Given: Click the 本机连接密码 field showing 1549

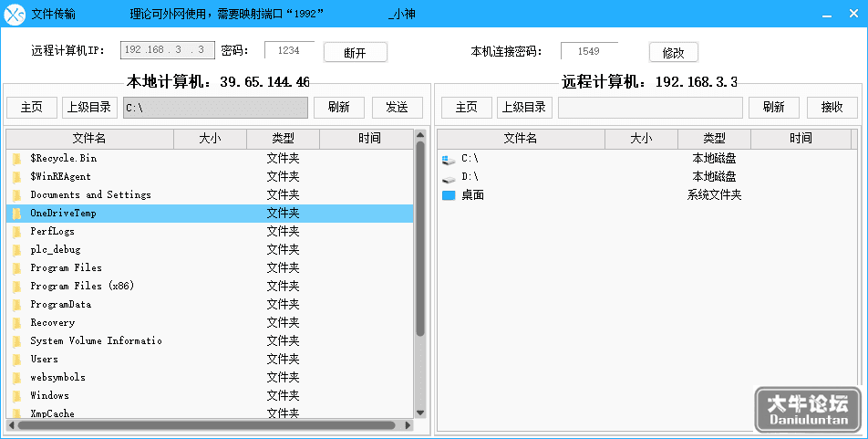Looking at the screenshot, I should point(589,51).
